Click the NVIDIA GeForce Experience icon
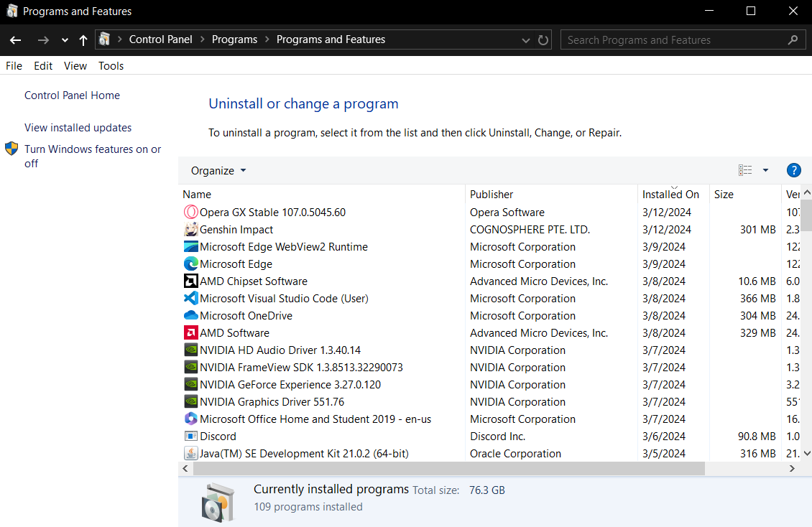 pyautogui.click(x=190, y=384)
